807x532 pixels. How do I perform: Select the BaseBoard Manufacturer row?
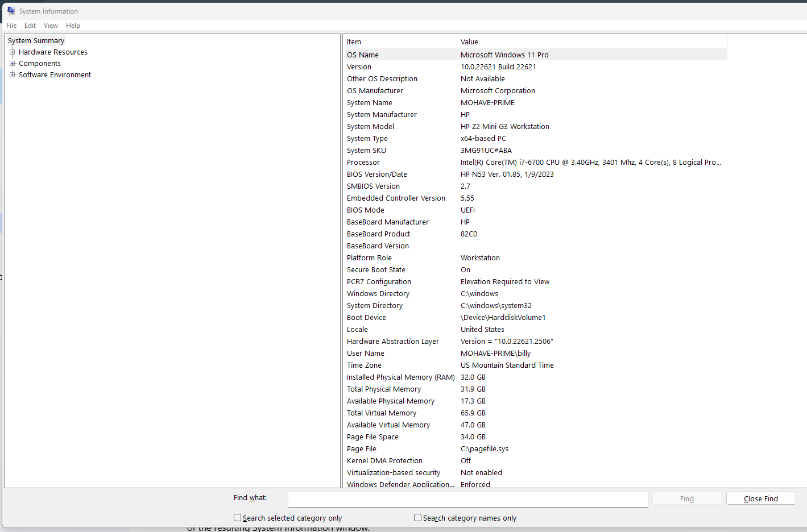535,222
